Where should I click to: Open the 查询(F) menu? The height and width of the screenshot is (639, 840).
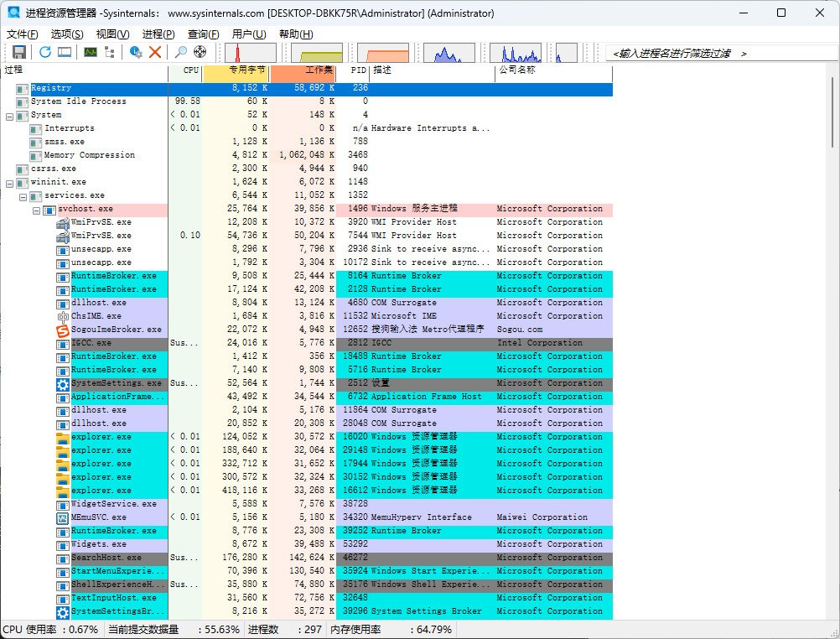203,34
